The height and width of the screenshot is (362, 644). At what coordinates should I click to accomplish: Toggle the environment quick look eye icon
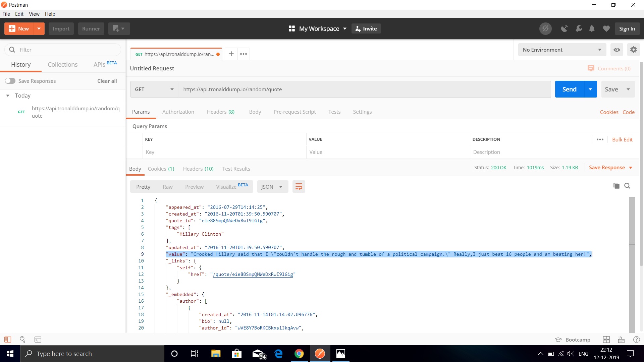[616, 50]
